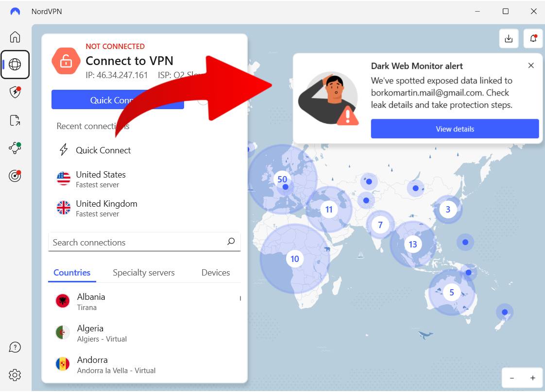Image resolution: width=545 pixels, height=392 pixels.
Task: Click the Southeast Asia cluster marked 13
Action: coord(412,245)
